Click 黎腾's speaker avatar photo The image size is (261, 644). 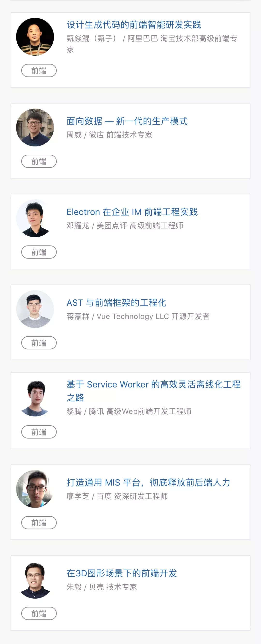pyautogui.click(x=35, y=398)
